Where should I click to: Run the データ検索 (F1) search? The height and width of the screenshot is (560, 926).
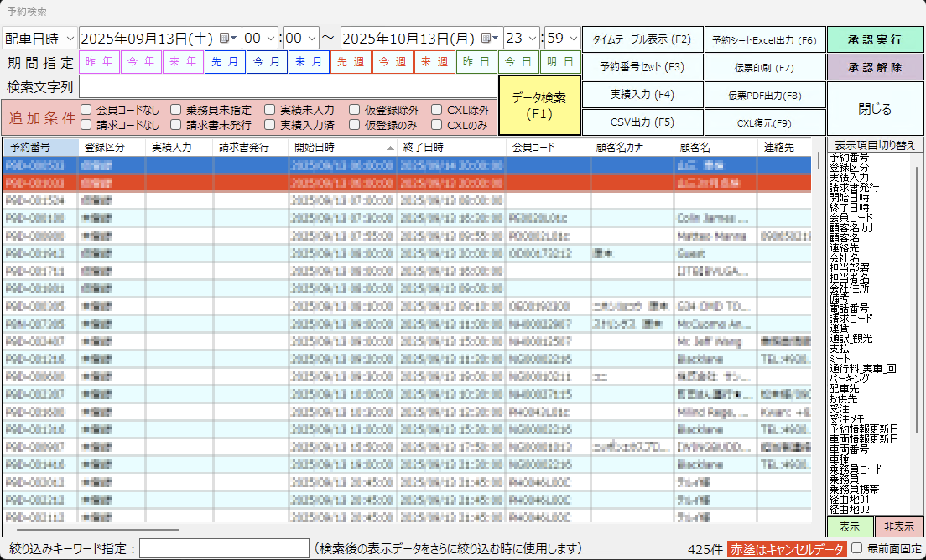(x=539, y=107)
